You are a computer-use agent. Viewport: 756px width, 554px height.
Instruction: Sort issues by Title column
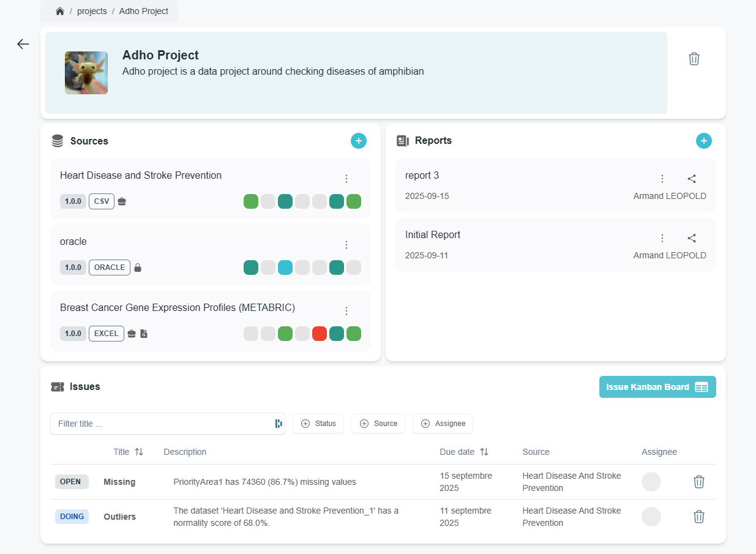[x=138, y=452]
